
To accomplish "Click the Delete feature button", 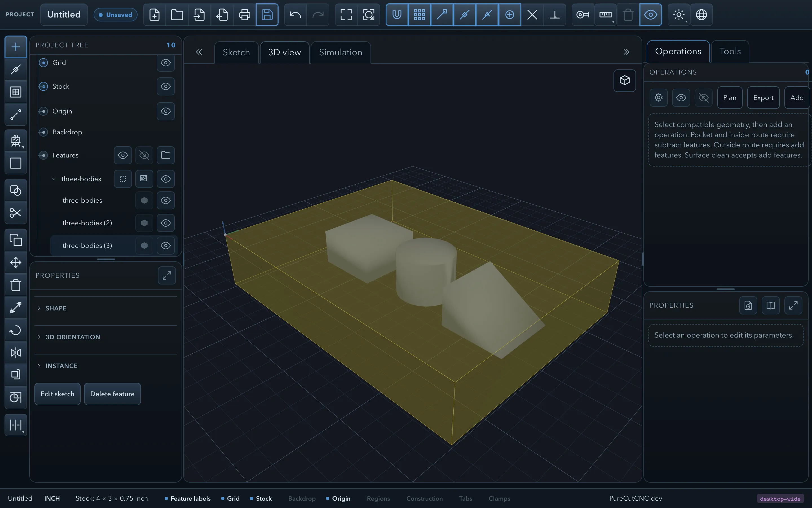I will tap(112, 394).
